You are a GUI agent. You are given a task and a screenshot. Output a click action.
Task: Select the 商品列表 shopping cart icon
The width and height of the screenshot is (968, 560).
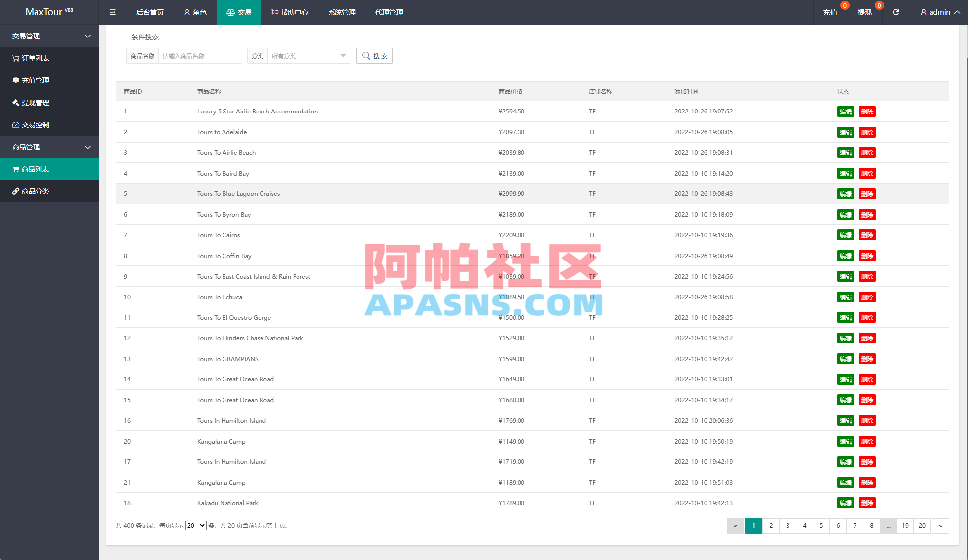coord(15,169)
